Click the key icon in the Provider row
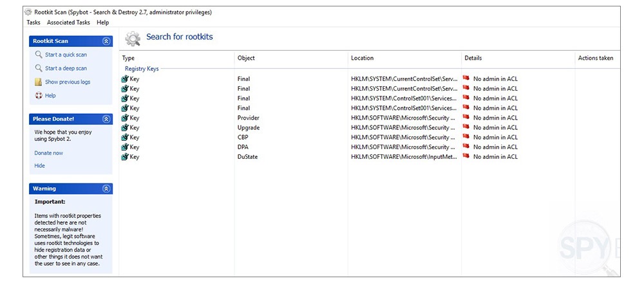Image resolution: width=644 pixels, height=283 pixels. click(125, 118)
